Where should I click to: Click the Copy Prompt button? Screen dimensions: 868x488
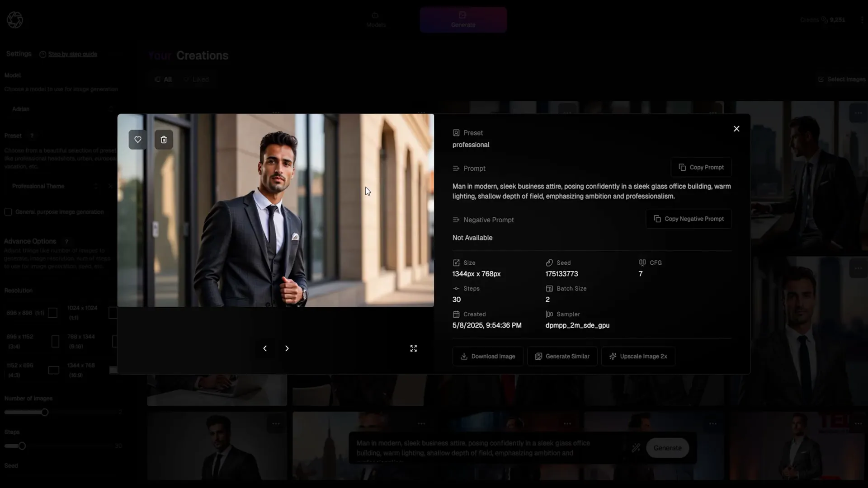click(701, 167)
